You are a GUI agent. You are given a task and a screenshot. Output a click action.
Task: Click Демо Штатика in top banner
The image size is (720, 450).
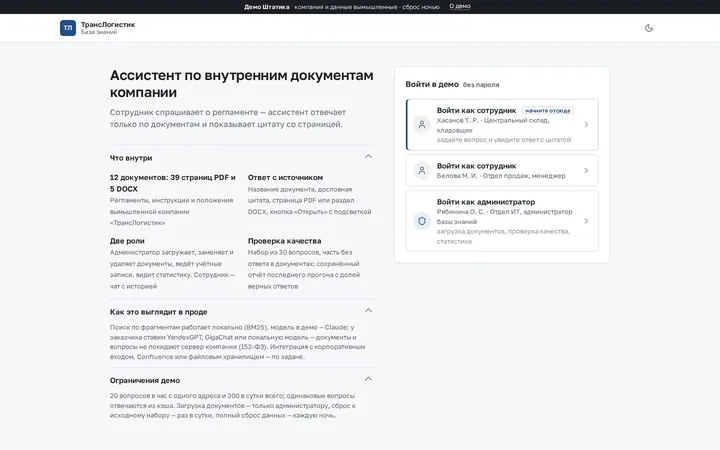pos(266,7)
